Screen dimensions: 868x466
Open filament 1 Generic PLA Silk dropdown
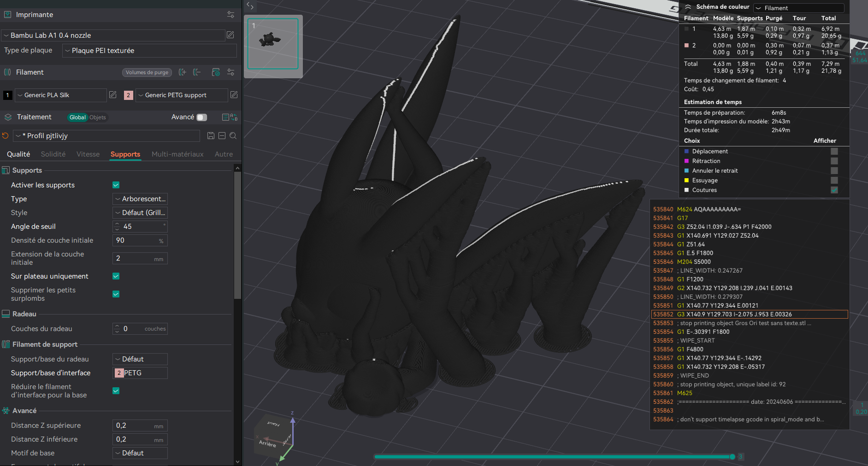(x=61, y=95)
